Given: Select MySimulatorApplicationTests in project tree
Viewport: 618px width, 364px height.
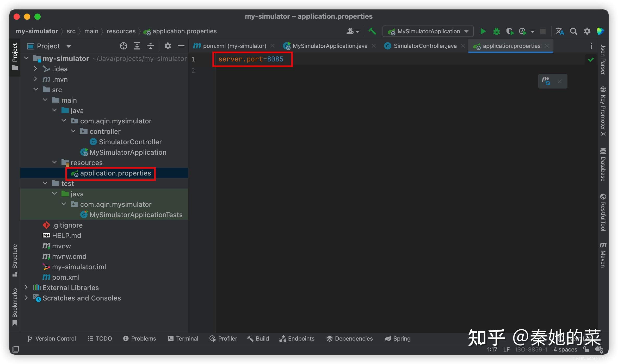Looking at the screenshot, I should (x=136, y=215).
